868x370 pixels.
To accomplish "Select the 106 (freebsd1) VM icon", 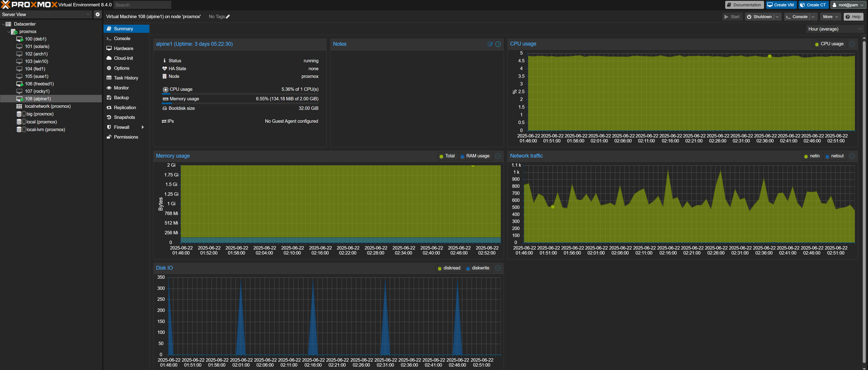I will (19, 84).
